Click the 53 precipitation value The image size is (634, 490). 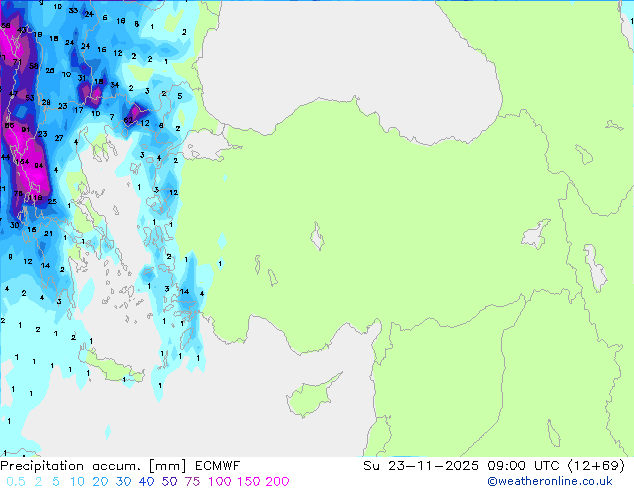(30, 98)
